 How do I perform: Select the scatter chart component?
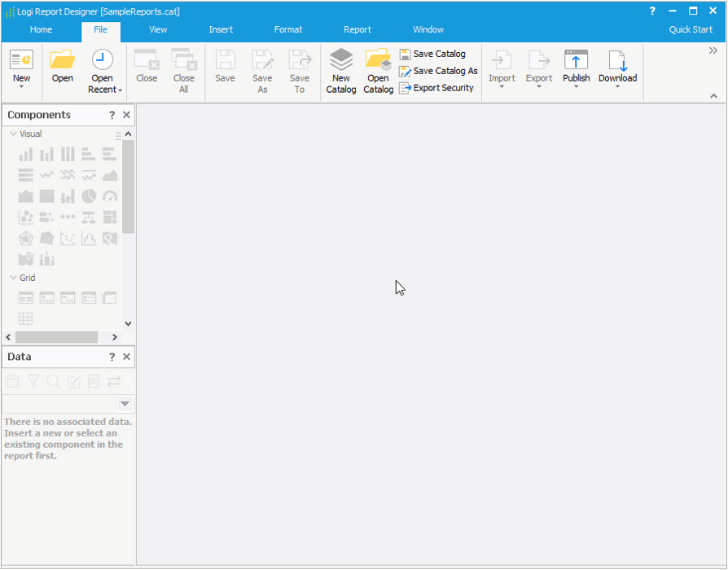click(67, 238)
